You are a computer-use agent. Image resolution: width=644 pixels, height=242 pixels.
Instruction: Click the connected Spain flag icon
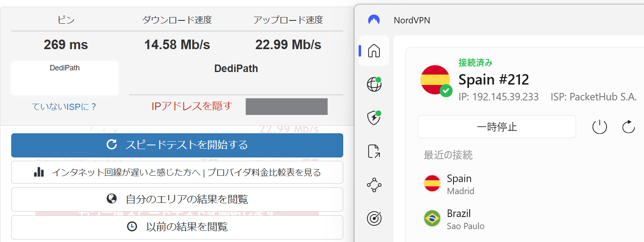[435, 80]
